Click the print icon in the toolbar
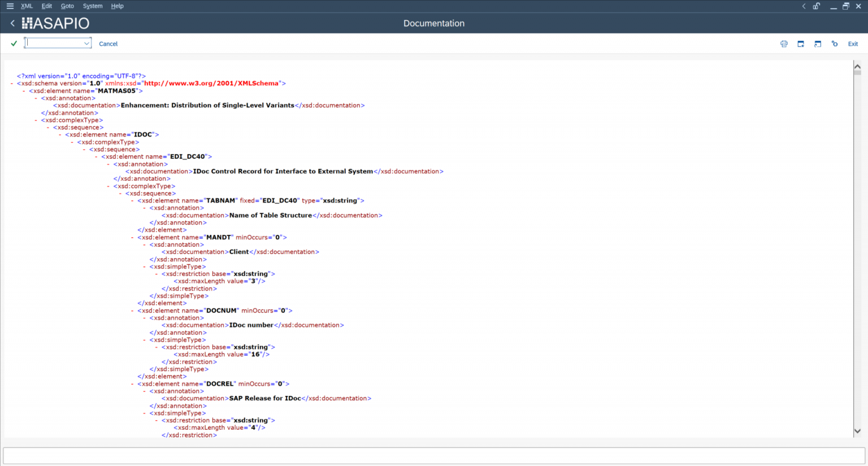The image size is (868, 466). pyautogui.click(x=784, y=44)
